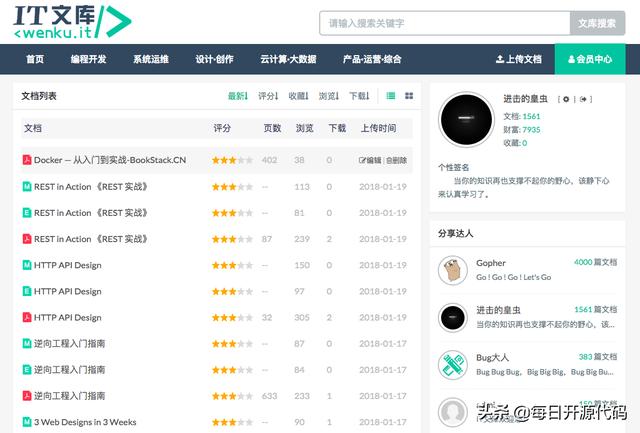Screen dimensions: 640x433
Task: Click EPUB icon of HTTP API Design row
Action: pyautogui.click(x=27, y=291)
